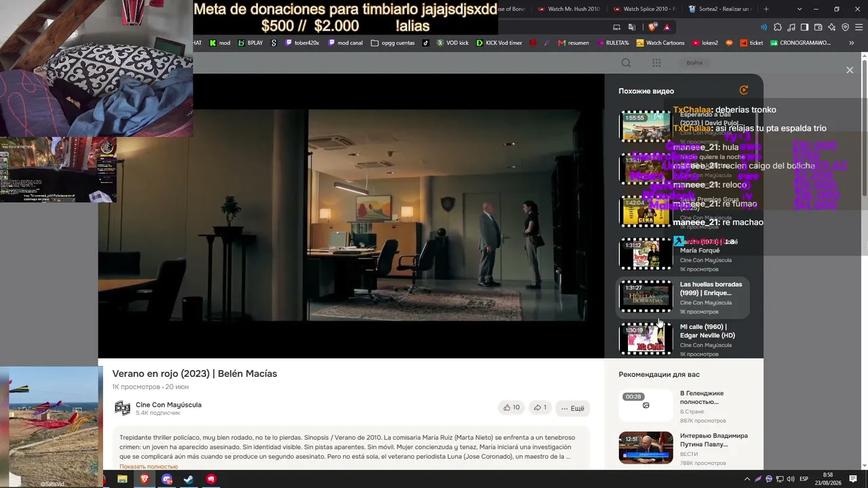This screenshot has height=488, width=868.
Task: Expand the tab search dropdown arrow
Action: point(800,9)
